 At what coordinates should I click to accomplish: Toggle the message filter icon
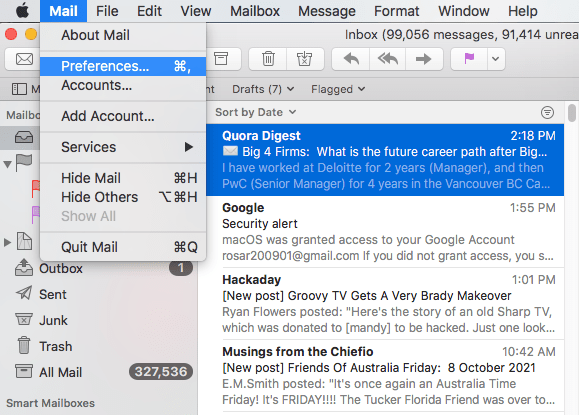click(547, 112)
